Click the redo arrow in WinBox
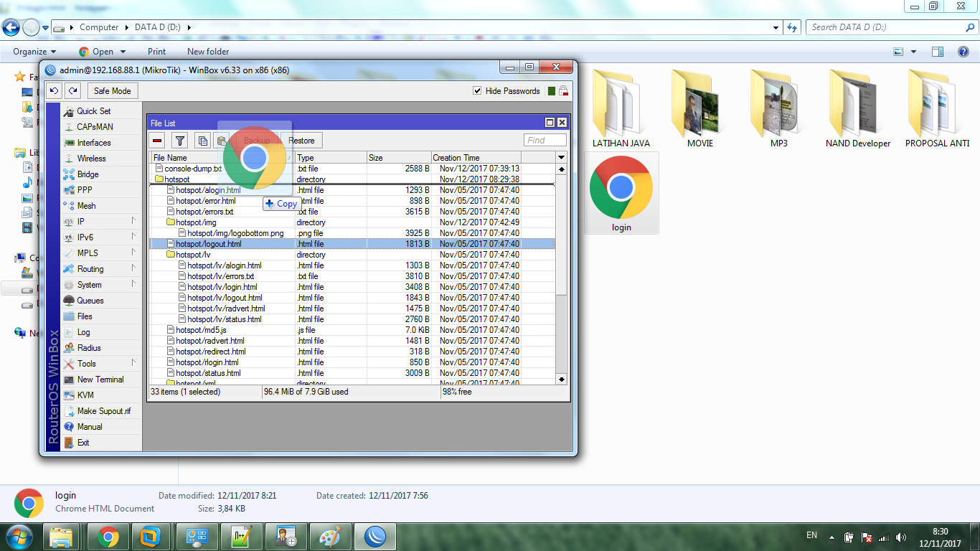This screenshot has height=551, width=980. click(x=72, y=90)
